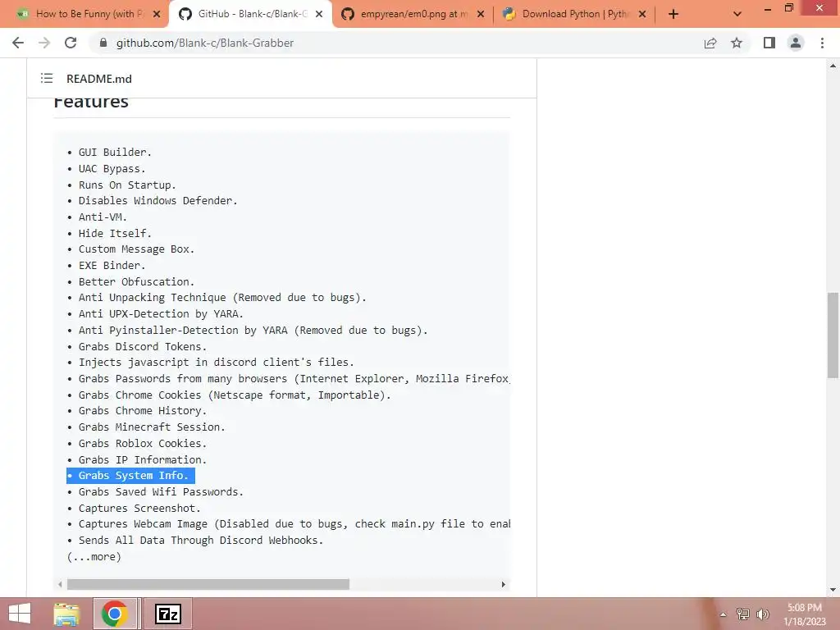Click the README.md file title
840x630 pixels.
(99, 79)
